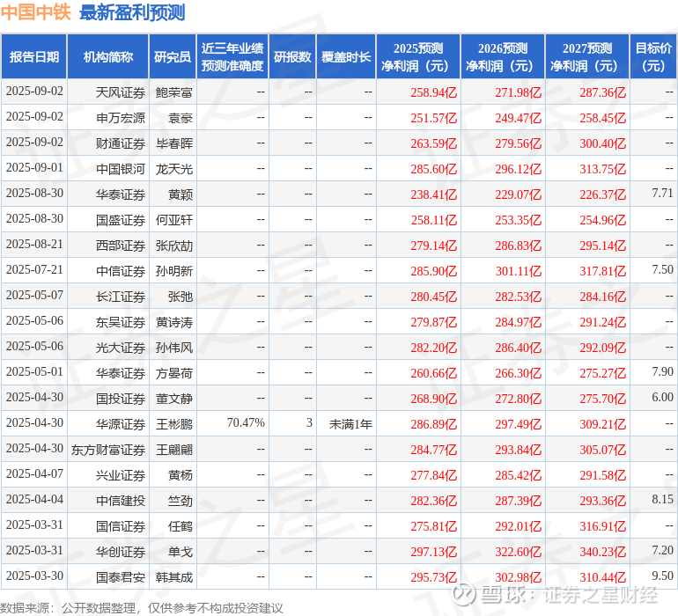This screenshot has height=616, width=678.
Task: Select researcher 龙天光 cell
Action: pyautogui.click(x=174, y=169)
